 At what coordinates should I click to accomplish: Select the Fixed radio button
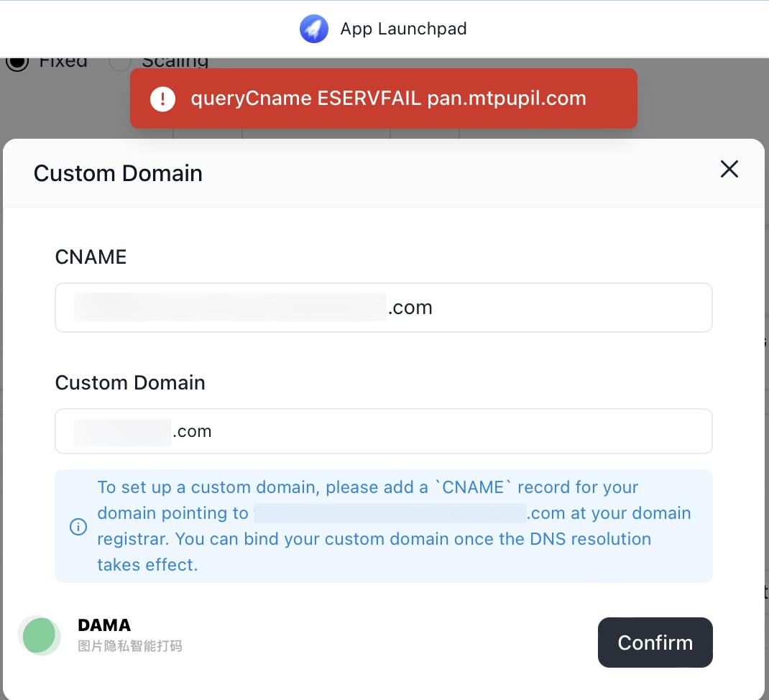(x=18, y=63)
